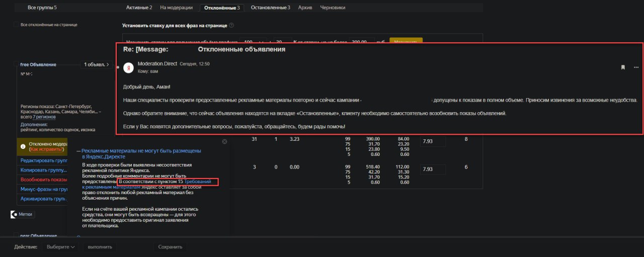
Task: Click 'Копировать группу' link
Action: pyautogui.click(x=43, y=170)
